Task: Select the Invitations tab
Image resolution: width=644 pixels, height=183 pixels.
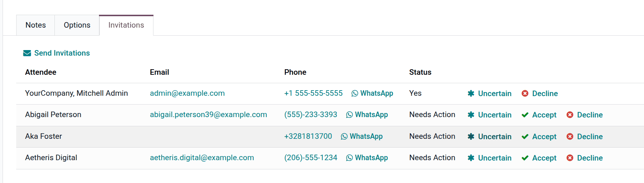Action: pyautogui.click(x=126, y=25)
